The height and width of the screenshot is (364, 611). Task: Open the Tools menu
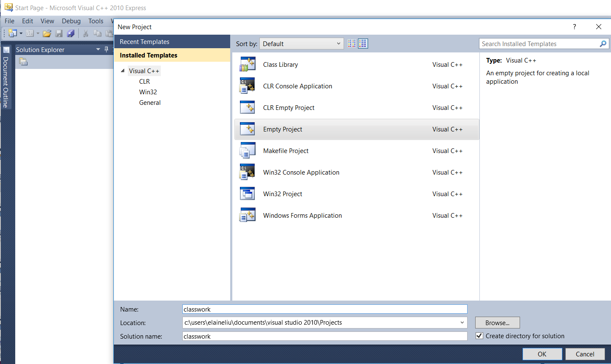point(96,21)
